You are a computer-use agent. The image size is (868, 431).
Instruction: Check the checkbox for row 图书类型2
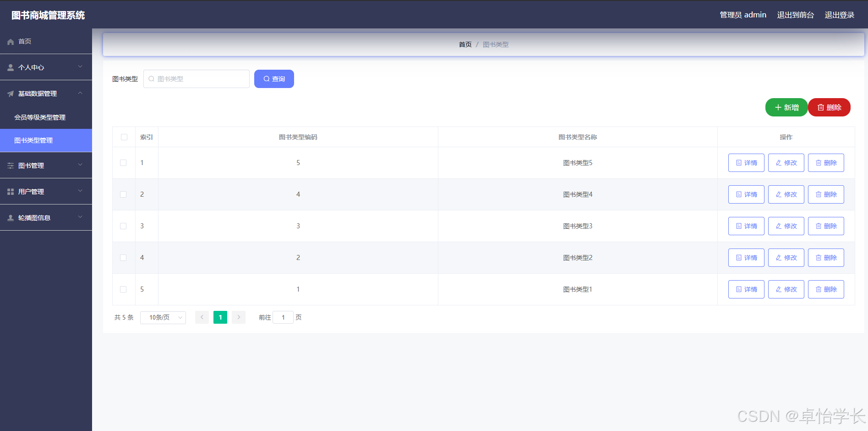(123, 258)
